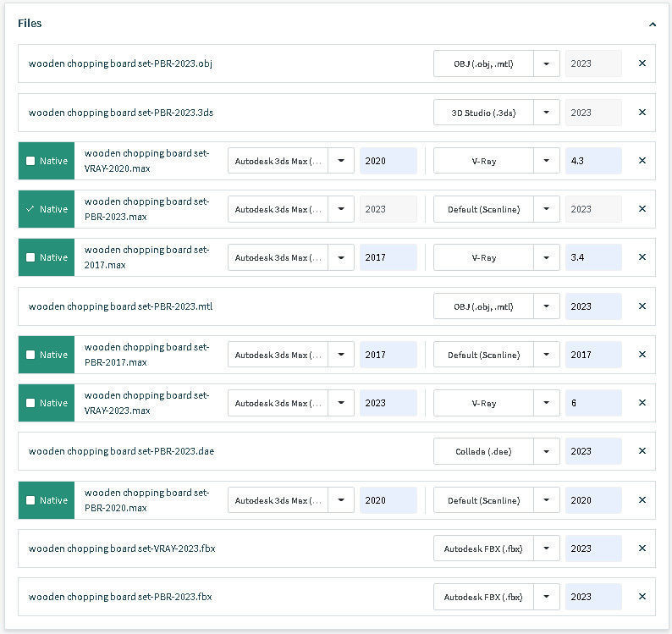Open 3D Studio (.3ds) format dropdown
The image size is (672, 634).
[x=547, y=113]
